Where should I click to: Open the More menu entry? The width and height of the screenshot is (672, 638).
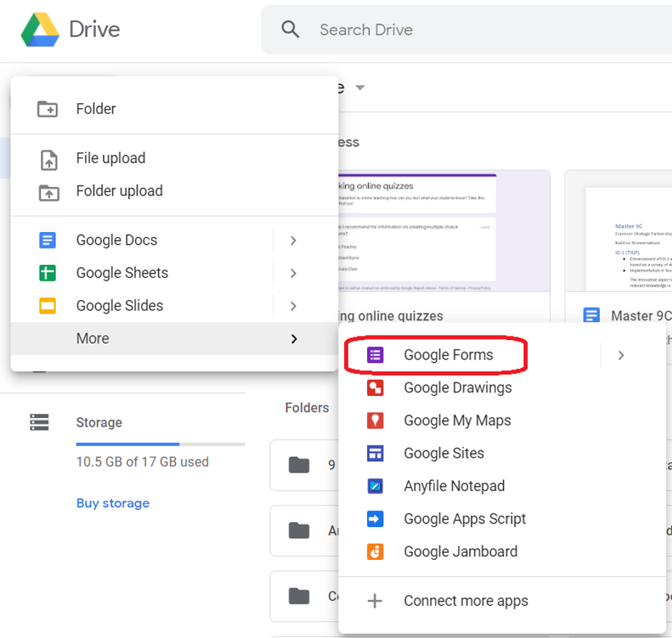pyautogui.click(x=175, y=339)
